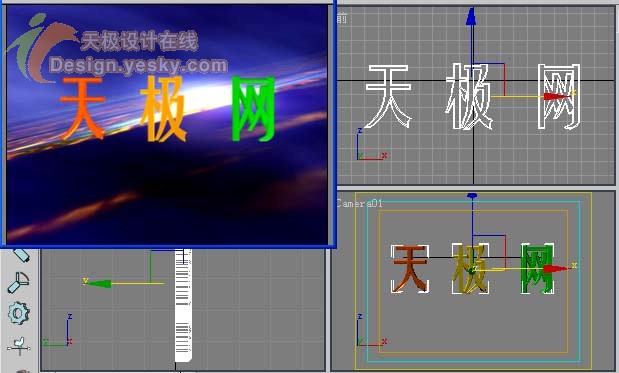This screenshot has width=619, height=373.
Task: Select the green 网 object in Camera01 viewport
Action: tap(537, 268)
